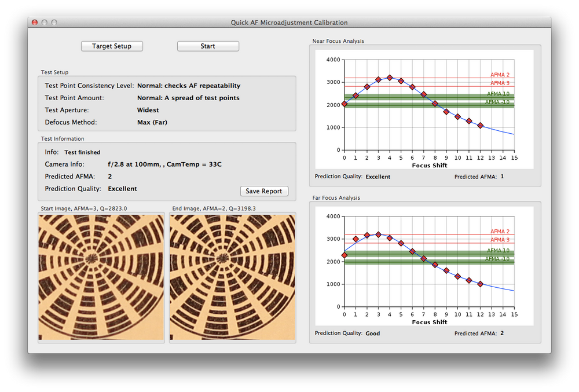Click the Test Point Consistency Level value
Viewport: 579px width, 392px height.
click(x=189, y=86)
